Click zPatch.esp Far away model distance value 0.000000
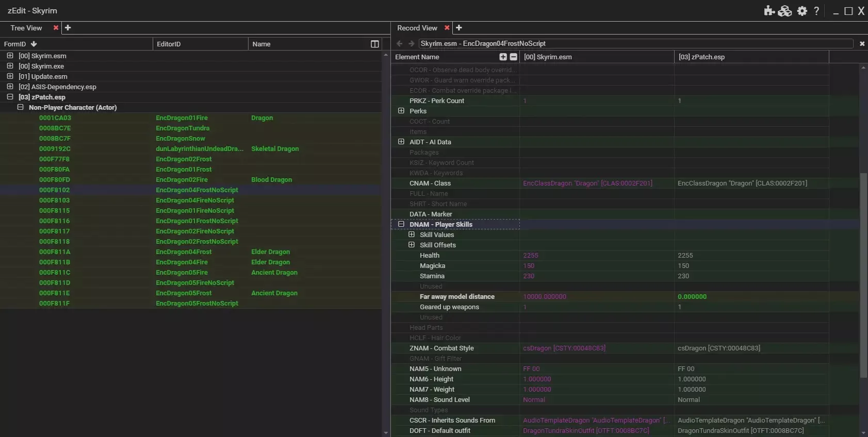The height and width of the screenshot is (437, 868). 692,296
